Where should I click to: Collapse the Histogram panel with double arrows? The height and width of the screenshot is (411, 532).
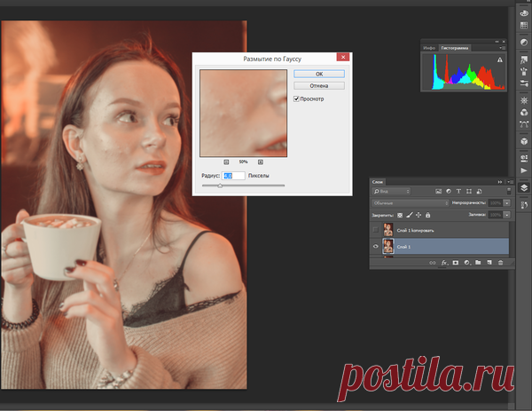(x=497, y=42)
